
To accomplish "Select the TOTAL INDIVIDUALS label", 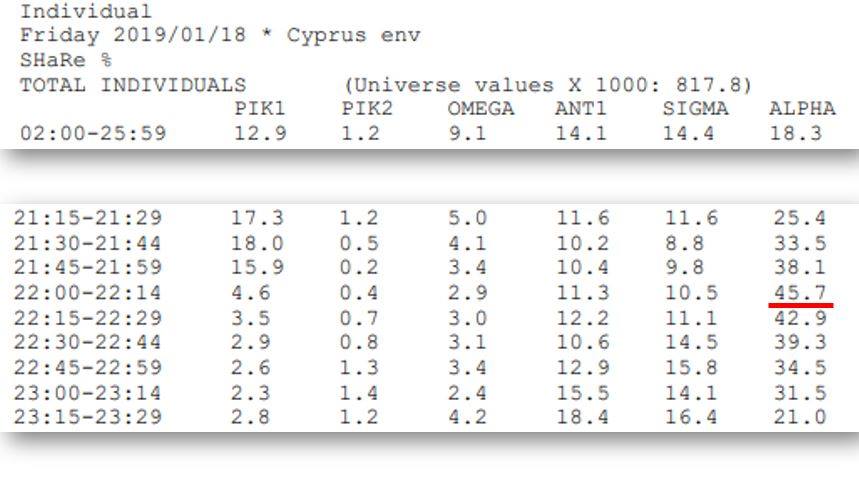I will [133, 85].
